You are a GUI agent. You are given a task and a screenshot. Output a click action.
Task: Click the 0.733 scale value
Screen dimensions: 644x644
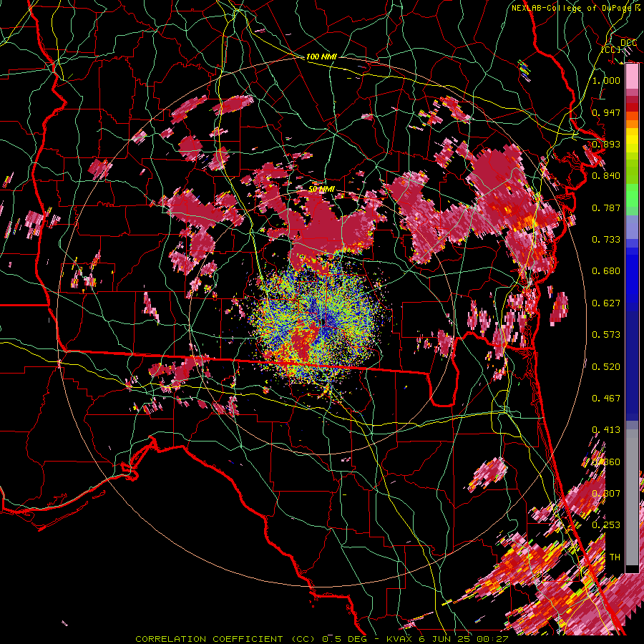pos(606,240)
